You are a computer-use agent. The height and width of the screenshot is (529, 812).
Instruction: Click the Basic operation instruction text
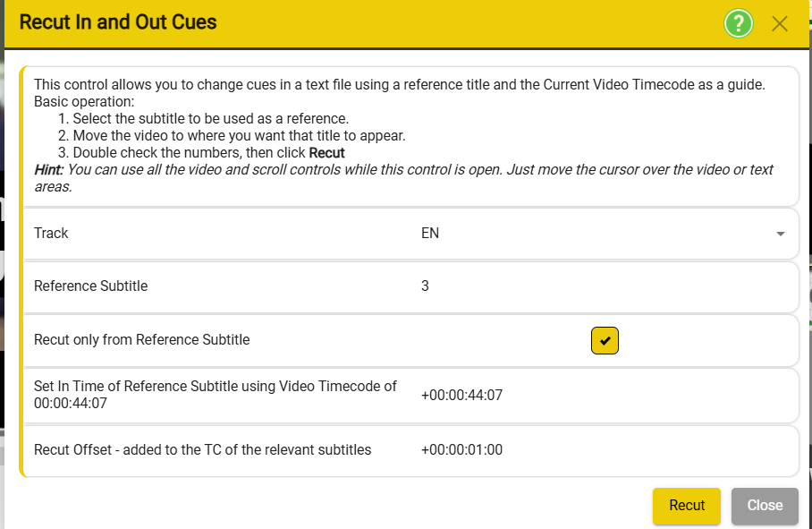click(x=84, y=101)
